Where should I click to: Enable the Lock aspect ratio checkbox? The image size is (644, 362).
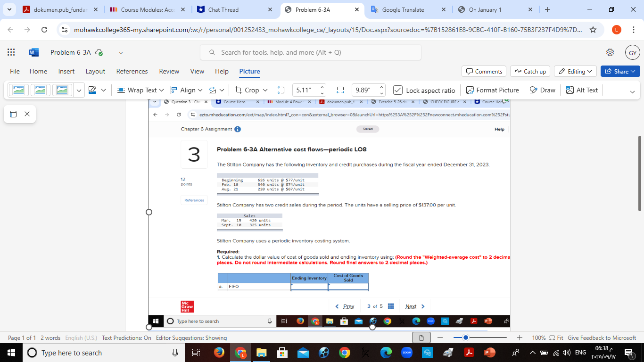[x=399, y=90]
